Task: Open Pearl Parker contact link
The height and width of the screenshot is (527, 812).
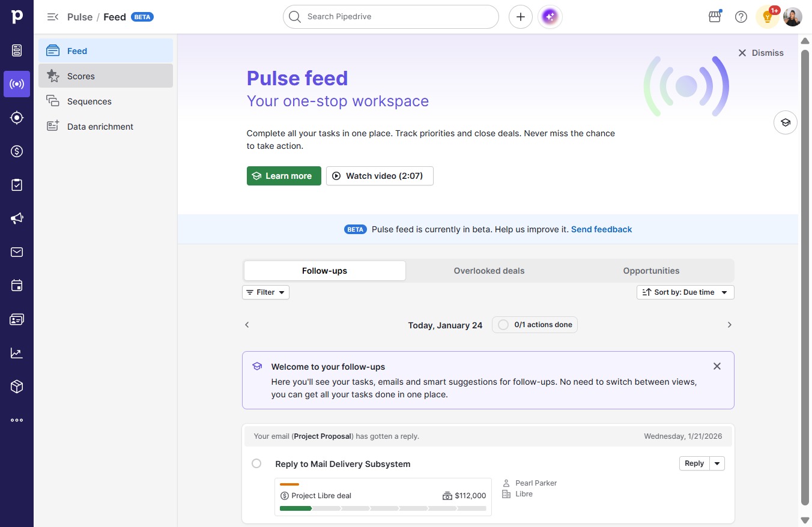Action: (536, 483)
